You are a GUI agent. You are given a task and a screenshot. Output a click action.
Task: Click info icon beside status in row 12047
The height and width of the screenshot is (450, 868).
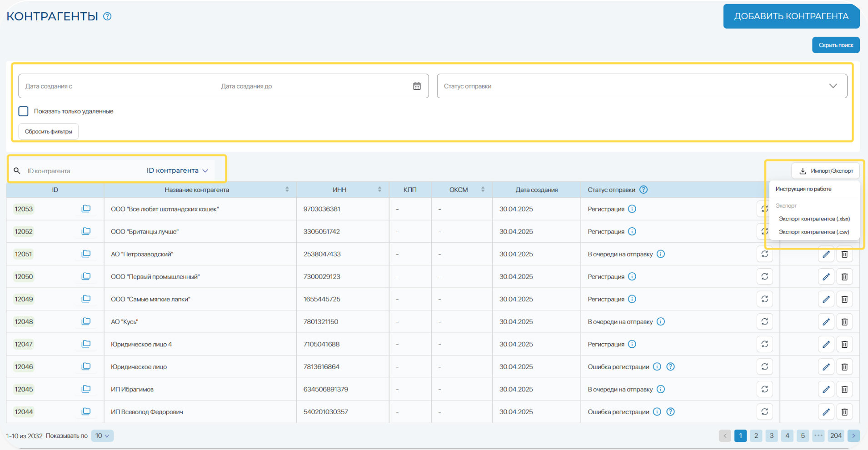click(x=632, y=344)
